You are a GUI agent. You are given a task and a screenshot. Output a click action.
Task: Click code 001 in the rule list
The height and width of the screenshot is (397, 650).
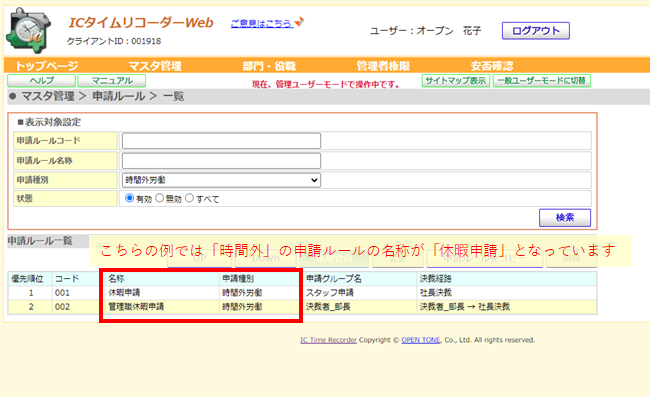tap(62, 293)
